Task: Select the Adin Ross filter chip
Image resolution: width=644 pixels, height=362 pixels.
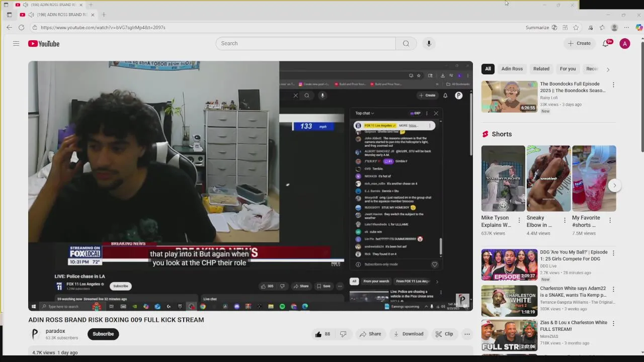Action: tap(512, 69)
